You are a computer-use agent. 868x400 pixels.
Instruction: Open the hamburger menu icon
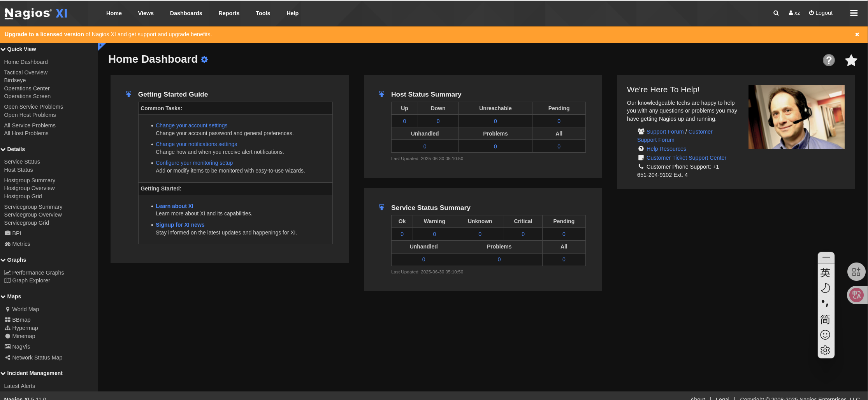click(x=854, y=13)
